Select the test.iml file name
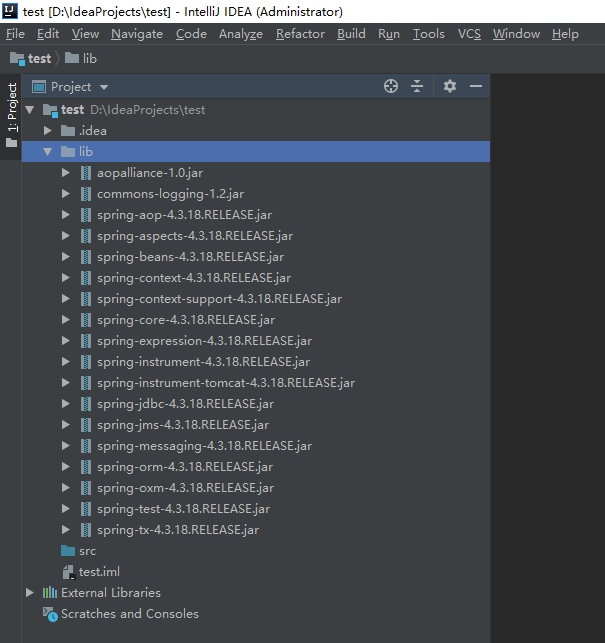Viewport: 605px width, 643px height. pos(99,572)
